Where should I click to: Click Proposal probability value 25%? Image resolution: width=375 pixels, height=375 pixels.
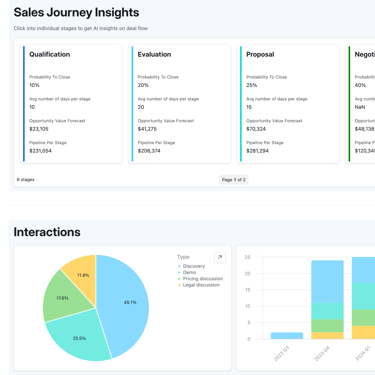tap(252, 85)
